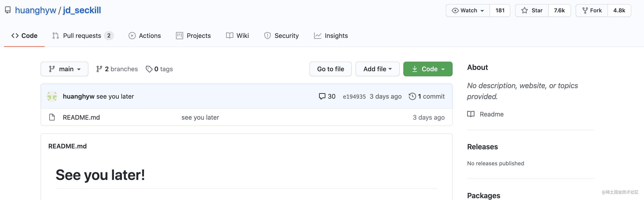The height and width of the screenshot is (200, 644).
Task: Open the Actions tab
Action: coord(145,36)
